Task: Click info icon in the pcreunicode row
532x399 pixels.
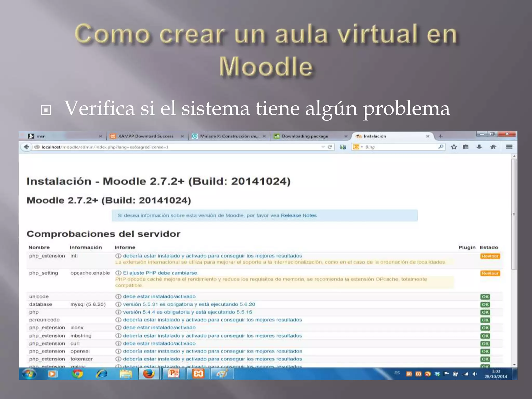Action: pos(118,320)
